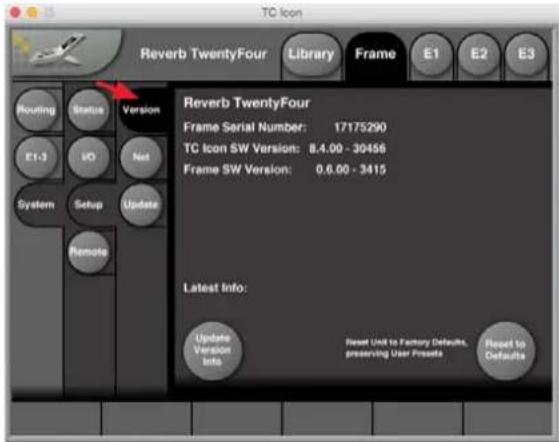The width and height of the screenshot is (559, 442).
Task: Click Update Version Info button
Action: click(x=212, y=350)
